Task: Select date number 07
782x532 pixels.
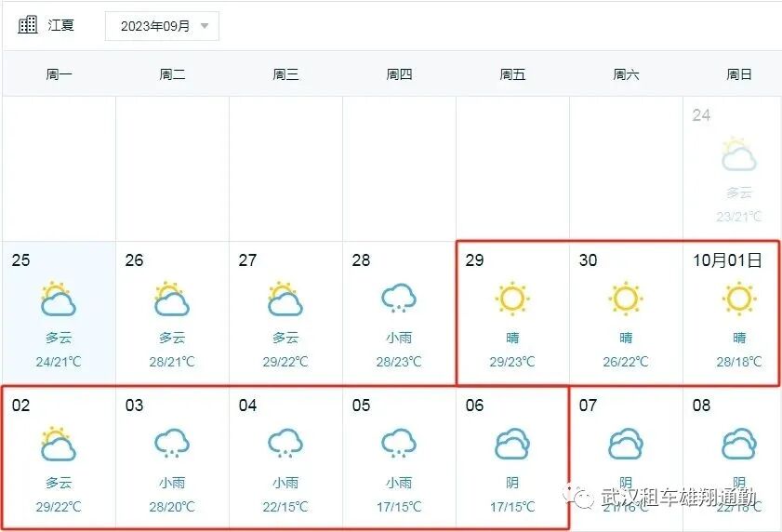Action: [588, 405]
